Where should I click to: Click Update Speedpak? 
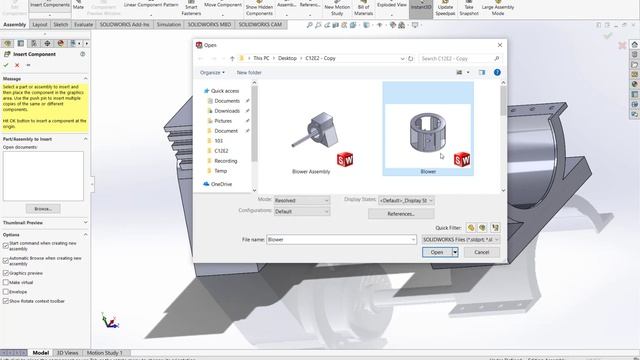(x=445, y=8)
